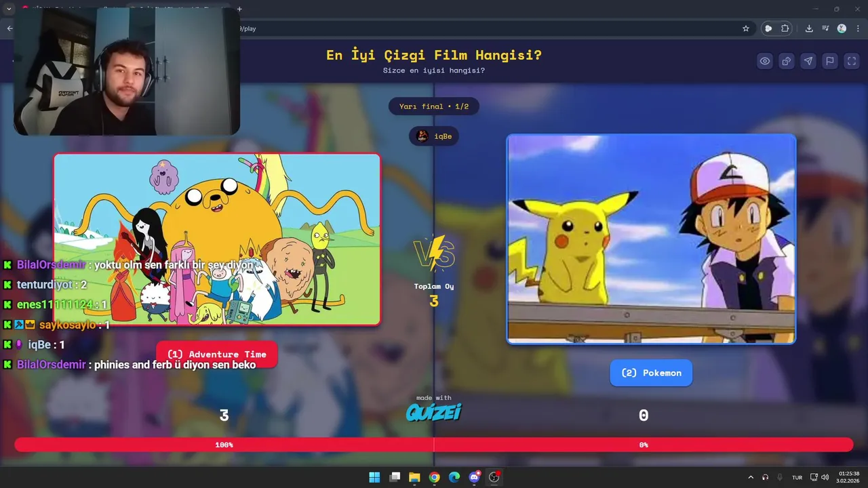The image size is (868, 488).
Task: Click the chat message from saykosaylo
Action: (56, 325)
